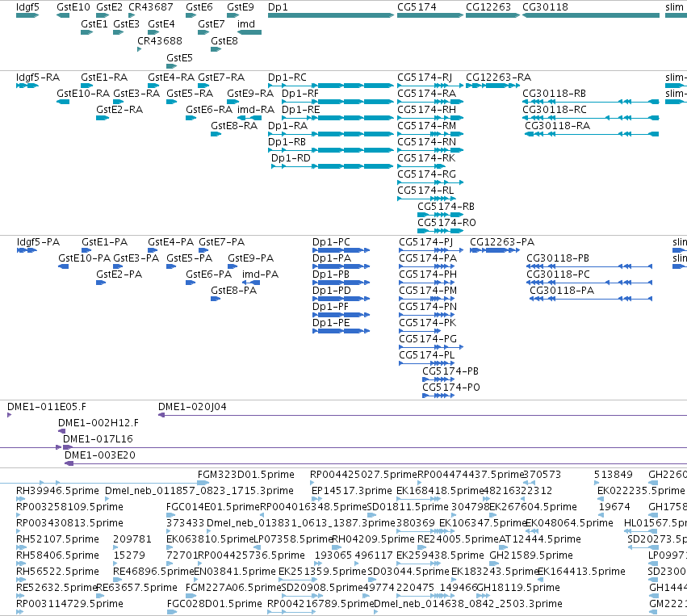Click the GstE8 gene label
The height and width of the screenshot is (616, 687).
point(224,41)
